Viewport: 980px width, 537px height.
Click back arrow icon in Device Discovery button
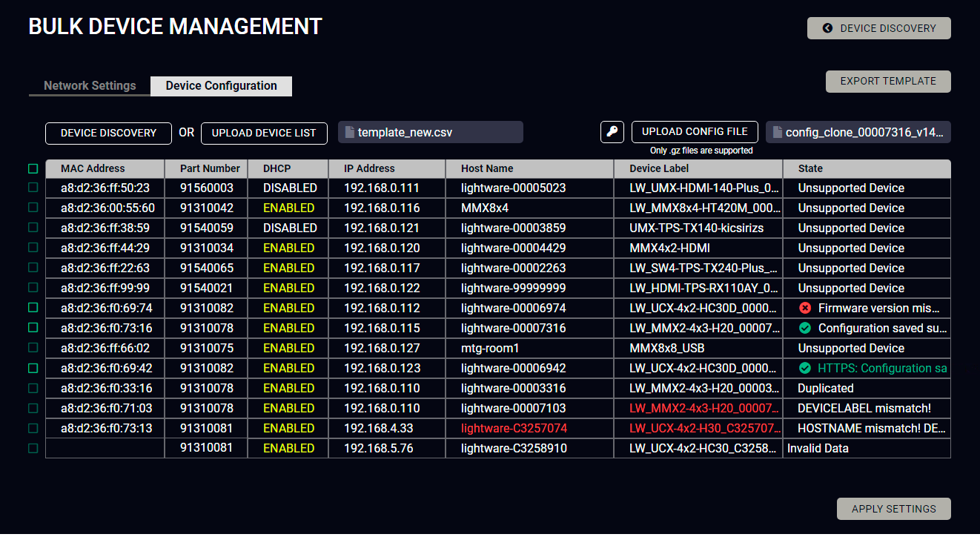[827, 28]
